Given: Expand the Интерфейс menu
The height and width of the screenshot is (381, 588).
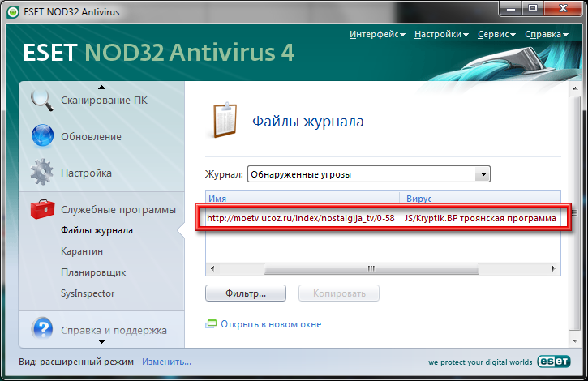Looking at the screenshot, I should 377,35.
